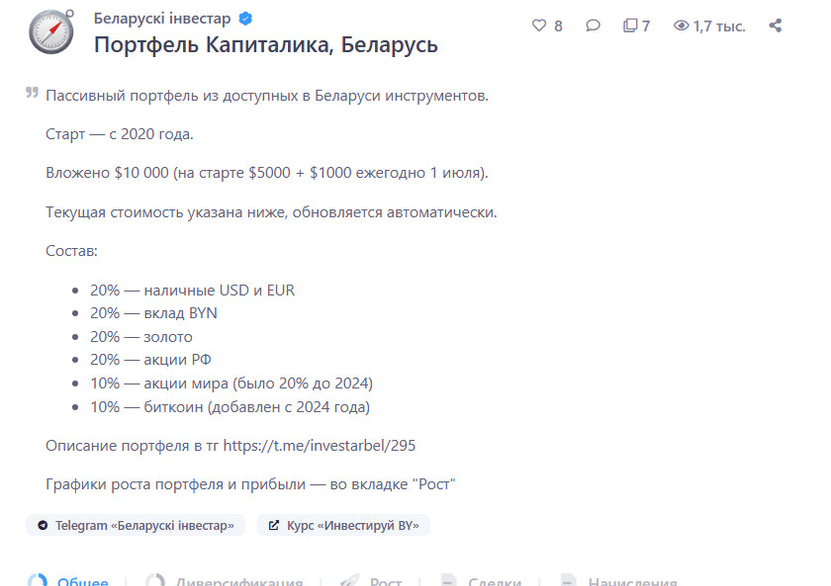This screenshot has width=831, height=586.
Task: Open the Курс «Инвестируй BY» link button
Action: tap(343, 525)
